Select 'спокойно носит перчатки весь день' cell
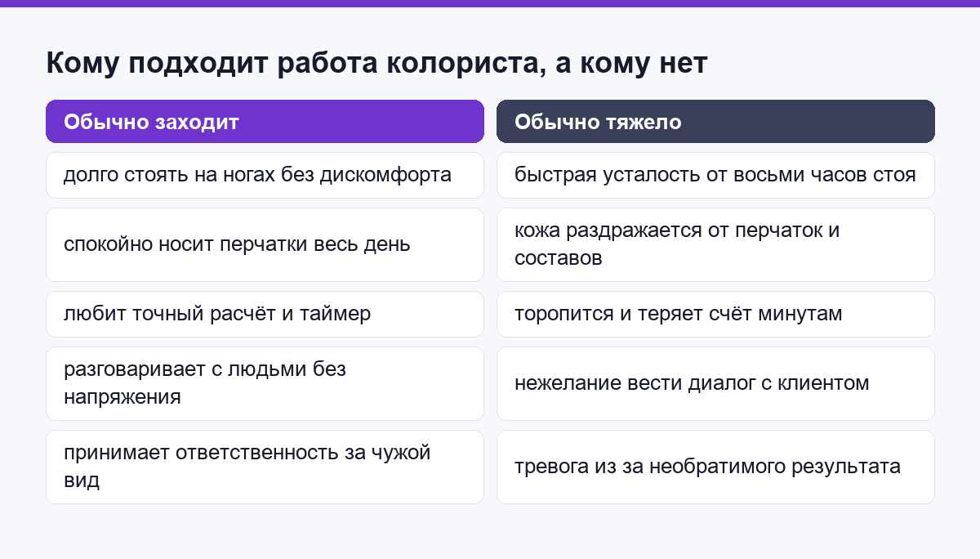The width and height of the screenshot is (980, 559). tap(265, 244)
